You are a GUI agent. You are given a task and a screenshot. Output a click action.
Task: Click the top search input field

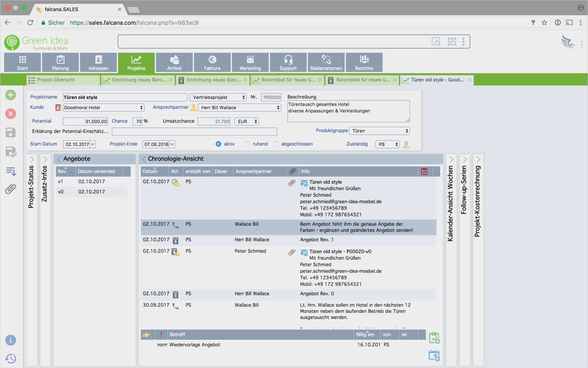click(x=273, y=42)
